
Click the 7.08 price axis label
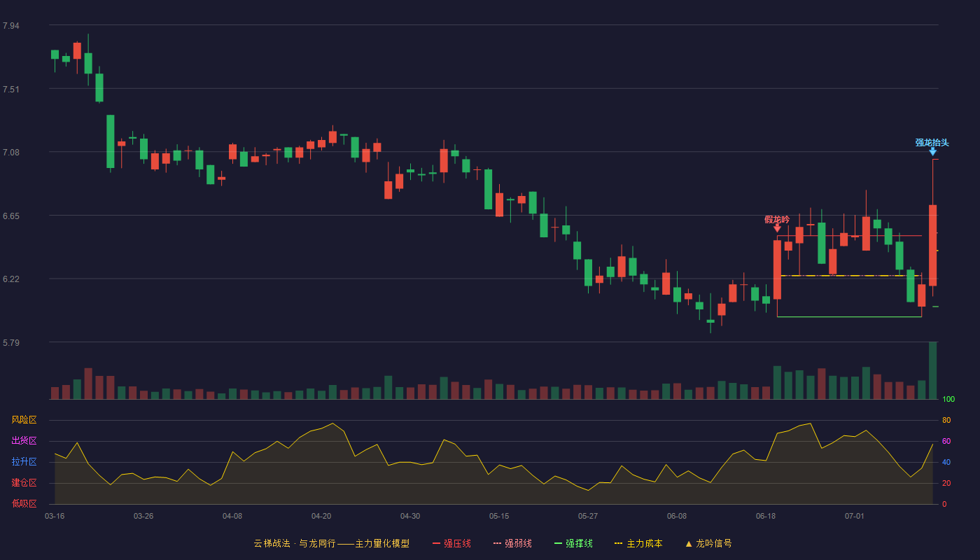click(11, 153)
